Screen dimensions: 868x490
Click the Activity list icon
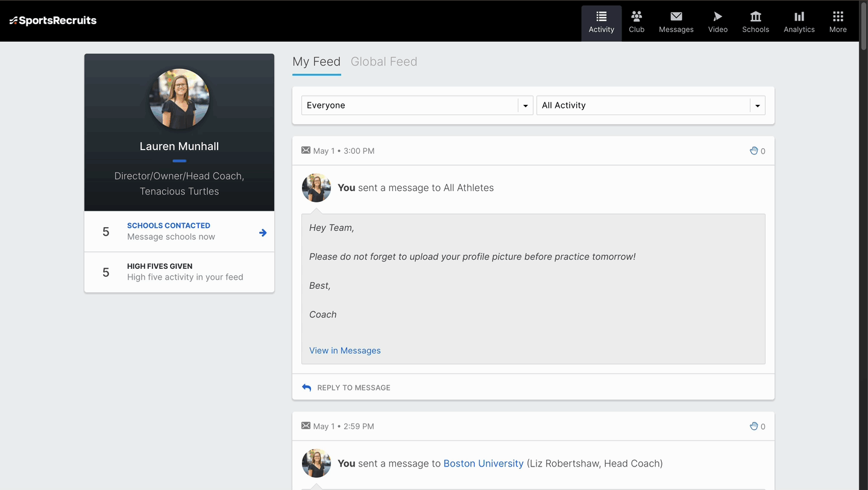pyautogui.click(x=602, y=16)
